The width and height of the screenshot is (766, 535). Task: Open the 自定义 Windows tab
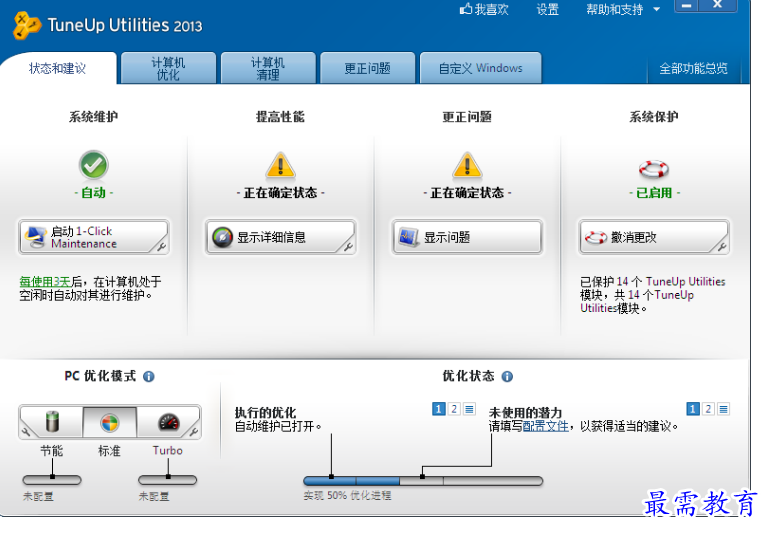(481, 68)
